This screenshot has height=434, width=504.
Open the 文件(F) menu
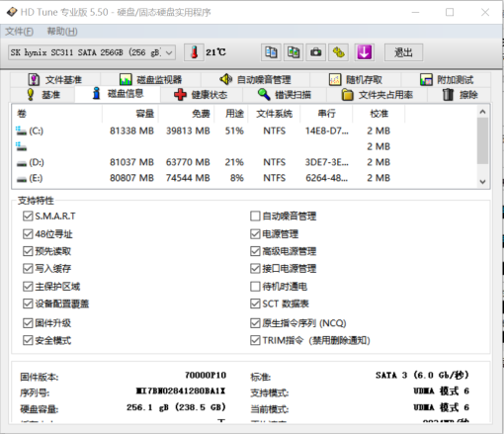[19, 32]
